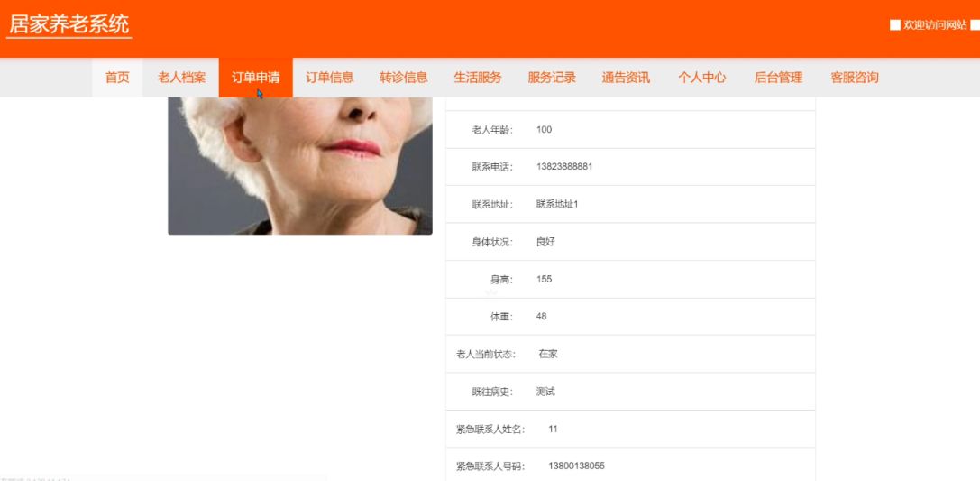Select the age value 100
The height and width of the screenshot is (481, 980).
tap(544, 129)
